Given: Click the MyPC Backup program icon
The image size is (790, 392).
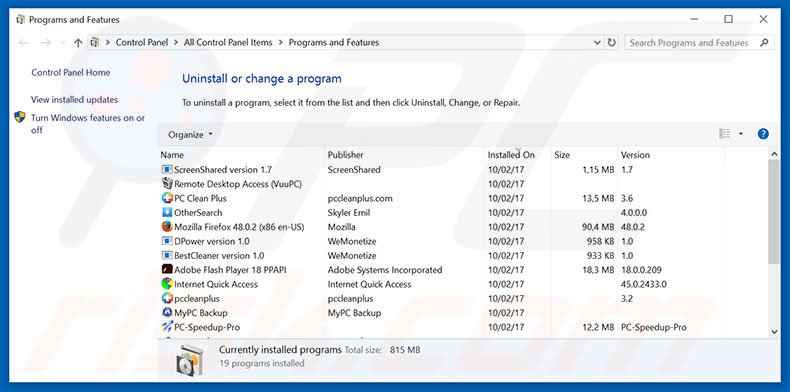Looking at the screenshot, I should pyautogui.click(x=167, y=312).
